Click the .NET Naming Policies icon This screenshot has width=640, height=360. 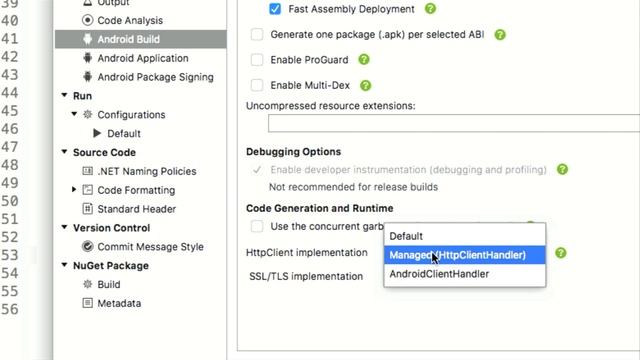point(87,171)
